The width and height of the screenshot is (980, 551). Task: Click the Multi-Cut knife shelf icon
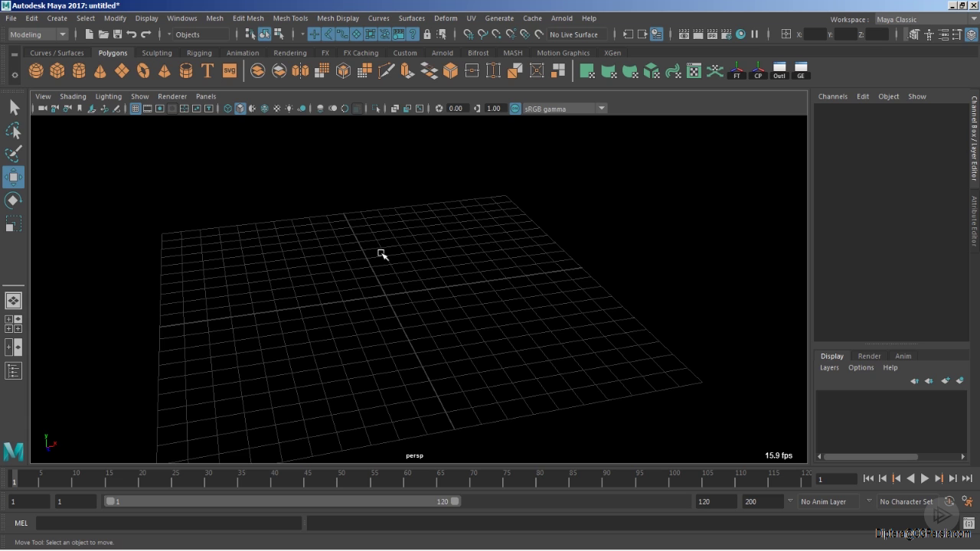387,71
